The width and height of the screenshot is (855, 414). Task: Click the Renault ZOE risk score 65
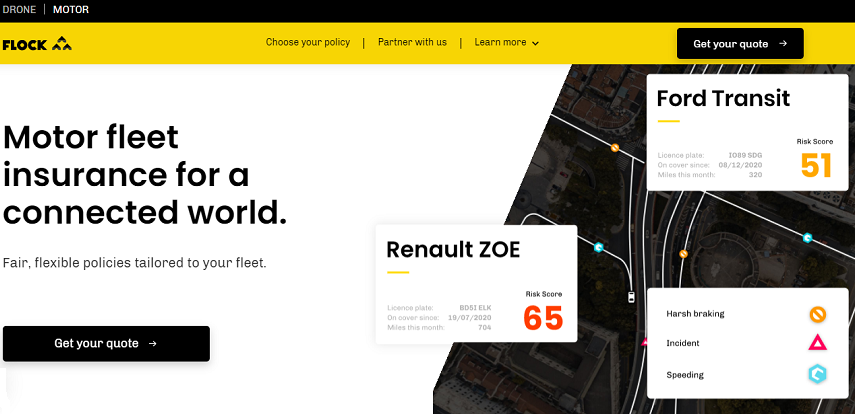click(543, 318)
